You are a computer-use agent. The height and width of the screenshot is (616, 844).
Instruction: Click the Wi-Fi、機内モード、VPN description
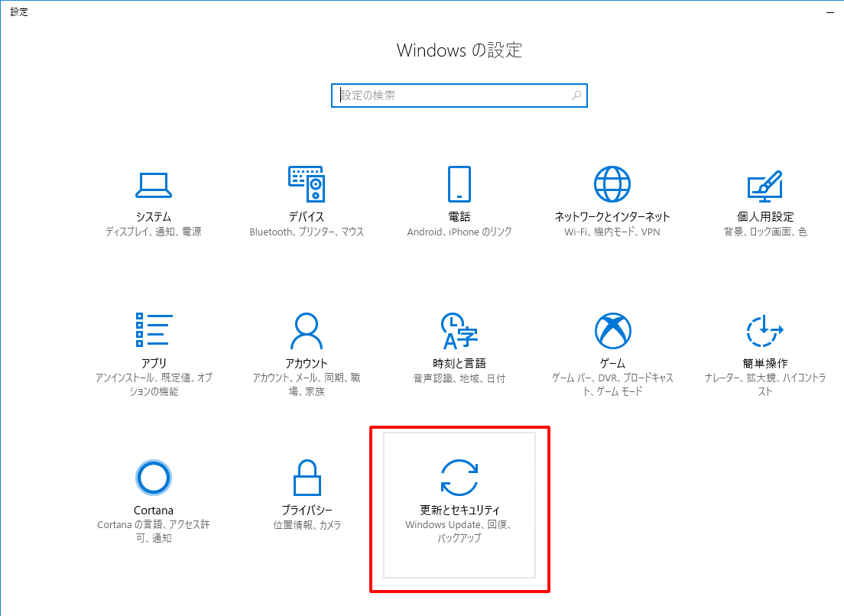(x=612, y=232)
